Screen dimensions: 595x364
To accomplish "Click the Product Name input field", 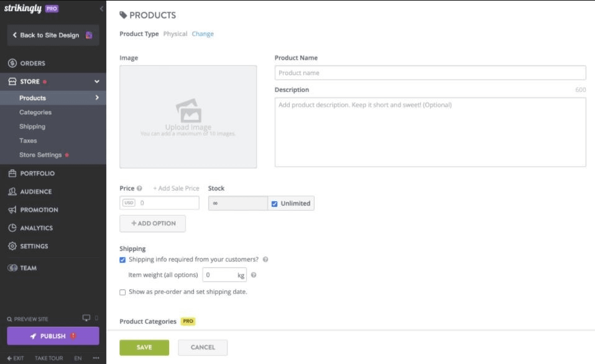I will coord(430,73).
